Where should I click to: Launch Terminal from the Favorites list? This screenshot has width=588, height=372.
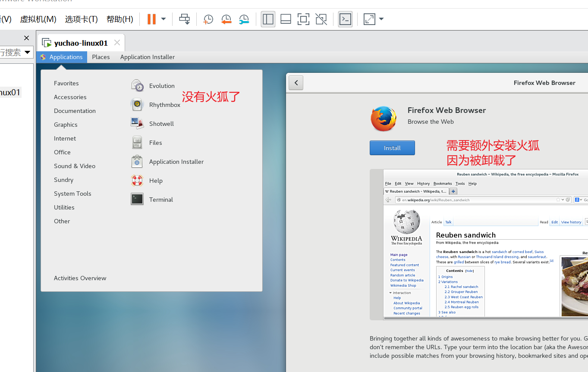click(x=161, y=200)
